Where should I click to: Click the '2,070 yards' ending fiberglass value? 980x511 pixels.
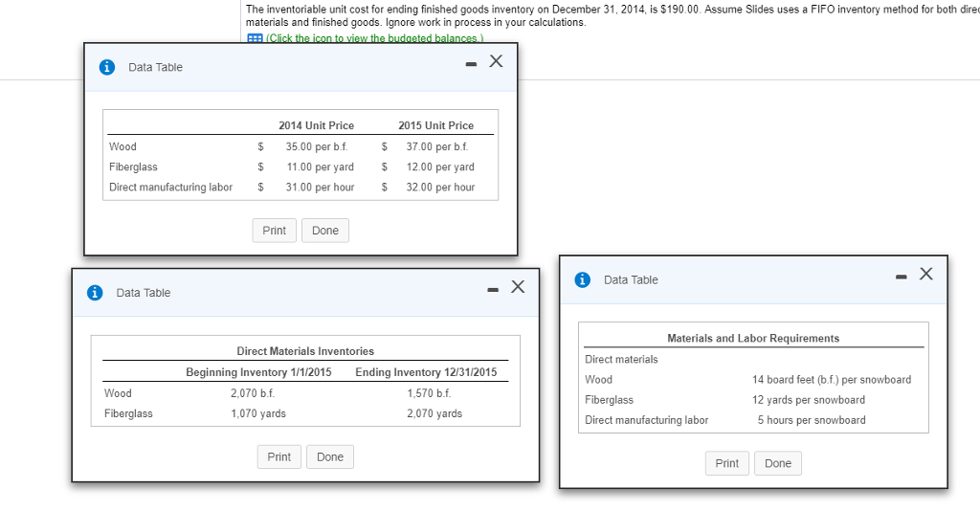[x=434, y=413]
